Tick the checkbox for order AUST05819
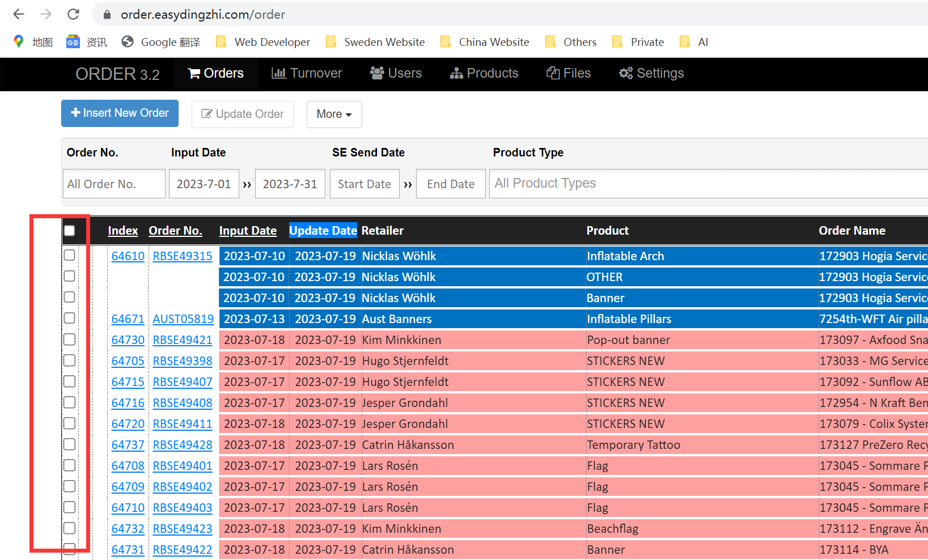928x560 pixels. pyautogui.click(x=70, y=318)
